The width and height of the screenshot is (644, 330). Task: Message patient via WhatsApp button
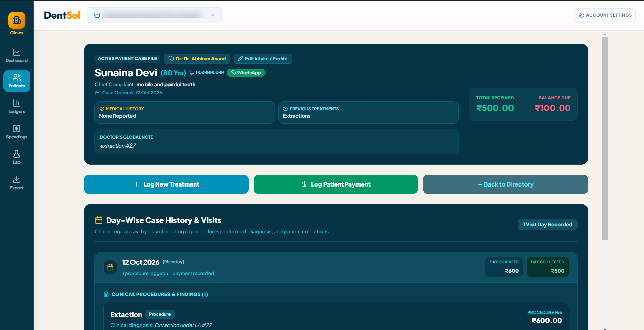tap(246, 73)
